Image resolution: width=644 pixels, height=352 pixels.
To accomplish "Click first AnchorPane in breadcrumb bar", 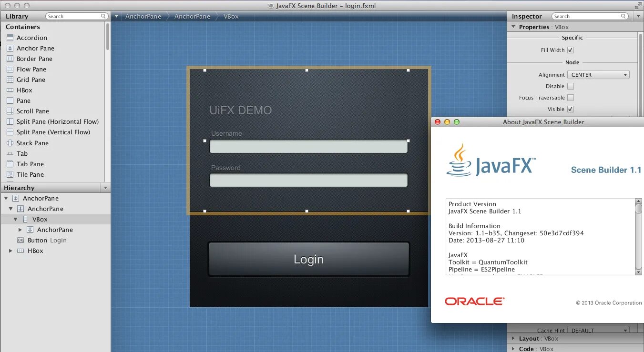I will pyautogui.click(x=143, y=16).
